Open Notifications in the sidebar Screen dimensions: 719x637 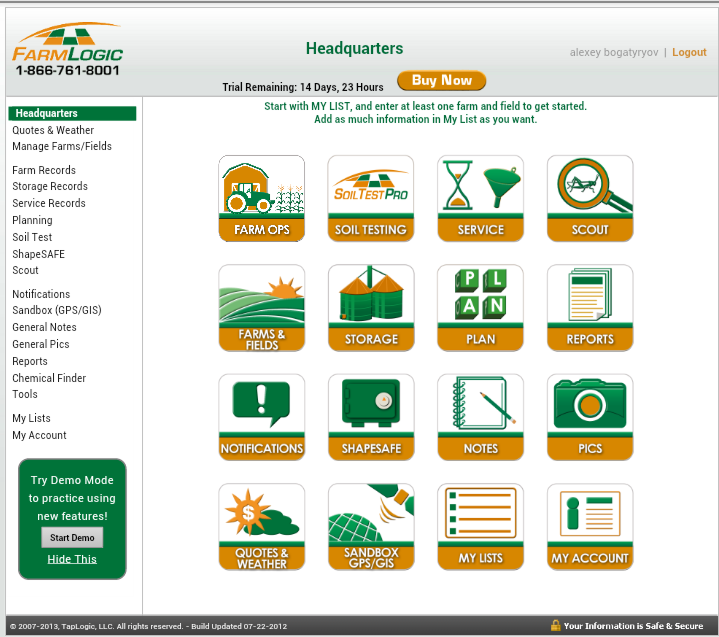tap(41, 294)
